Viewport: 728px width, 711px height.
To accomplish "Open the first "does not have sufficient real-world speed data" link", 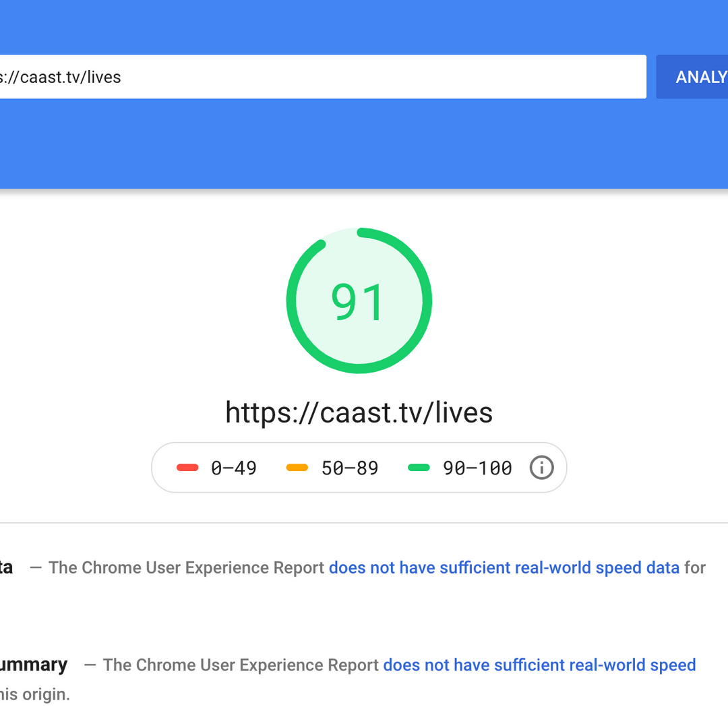I will click(504, 567).
